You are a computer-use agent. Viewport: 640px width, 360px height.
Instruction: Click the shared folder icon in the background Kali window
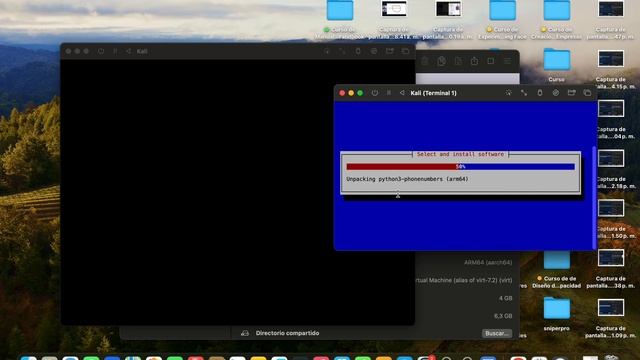390,51
